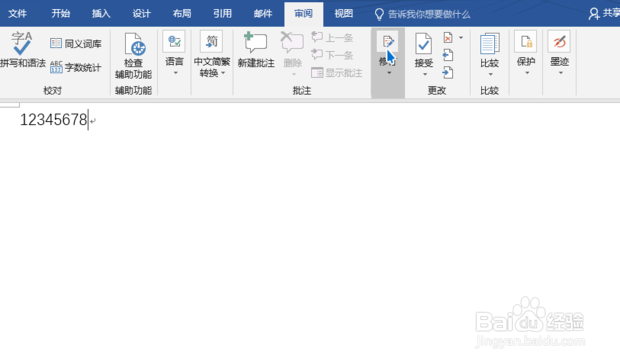The width and height of the screenshot is (620, 363).
Task: Open Word Count (字数统计)
Action: pos(76,67)
